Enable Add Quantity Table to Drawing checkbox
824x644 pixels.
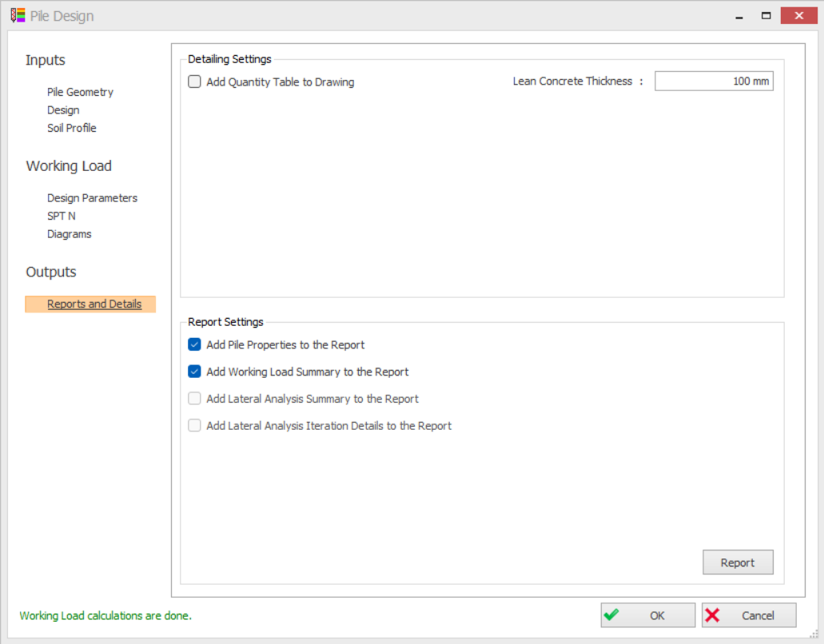click(x=195, y=81)
